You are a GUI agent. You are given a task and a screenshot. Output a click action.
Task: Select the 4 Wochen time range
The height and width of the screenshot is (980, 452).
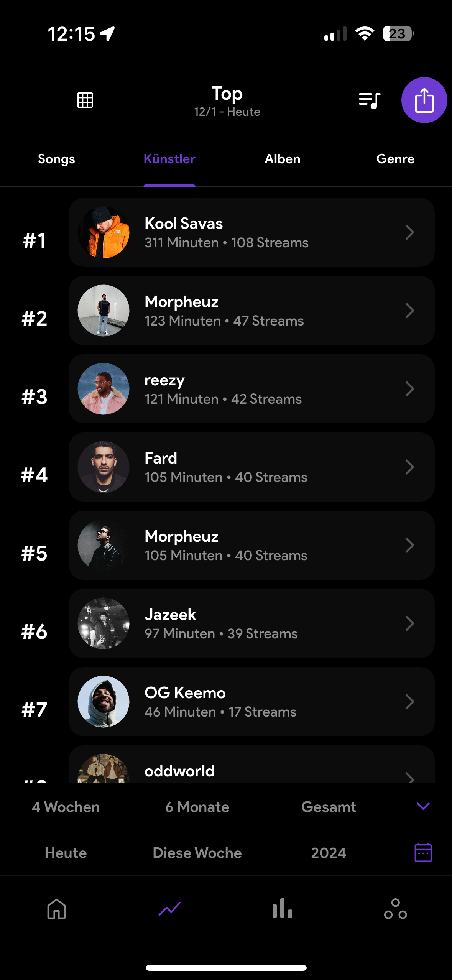coord(66,807)
